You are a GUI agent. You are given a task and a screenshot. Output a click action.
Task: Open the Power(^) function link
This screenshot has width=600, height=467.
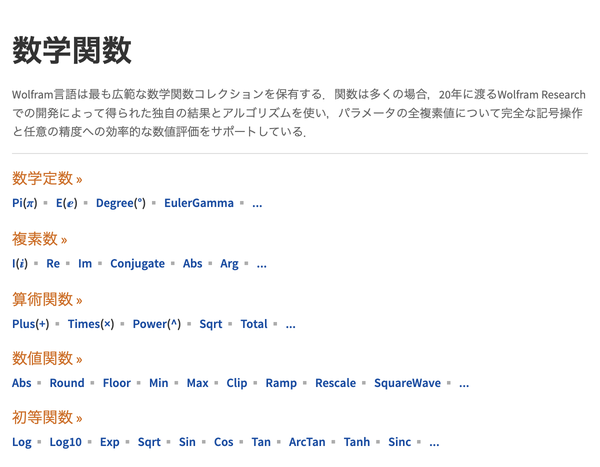pos(157,324)
